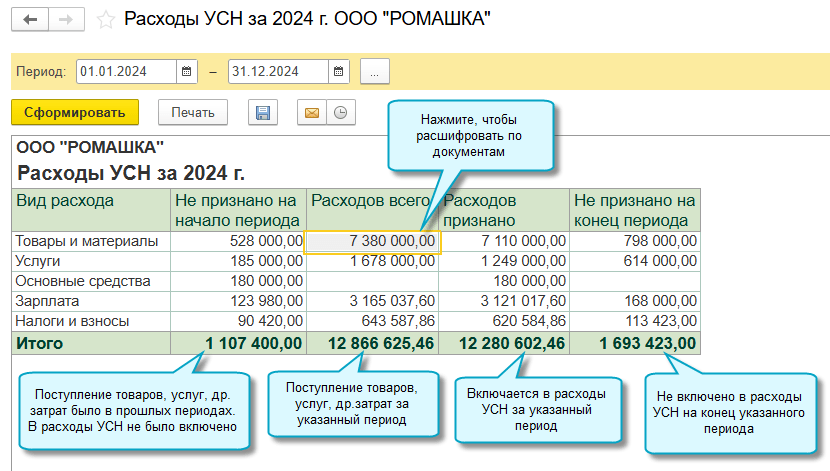Click the back navigation arrow
Screen dimensions: 830x471
pos(30,20)
